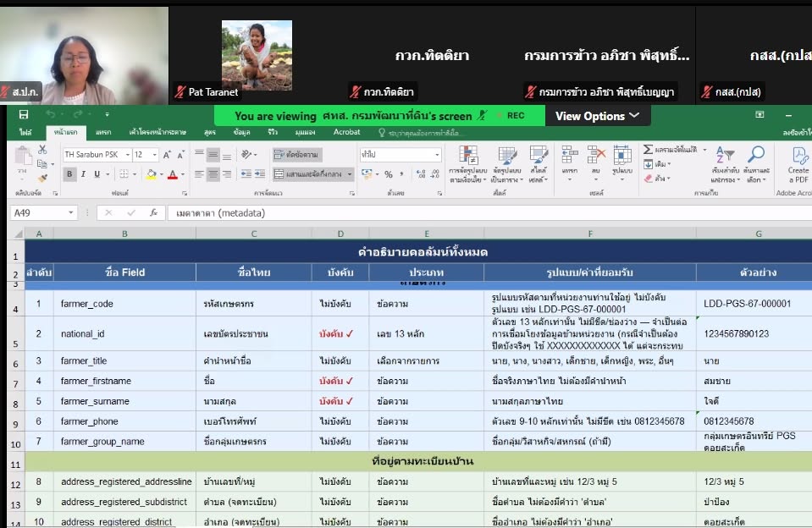Toggle the Wrap Text button
Screen dimensions: 812x528
tap(296, 154)
